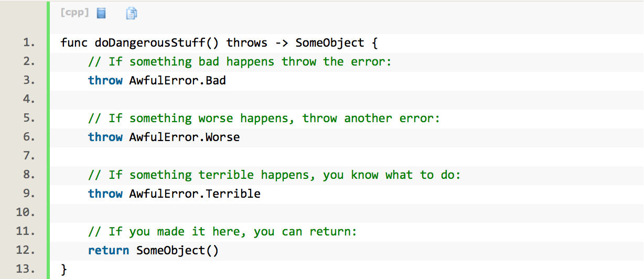The height and width of the screenshot is (279, 644).
Task: Click on AwfulError.Worse text
Action: pos(185,137)
